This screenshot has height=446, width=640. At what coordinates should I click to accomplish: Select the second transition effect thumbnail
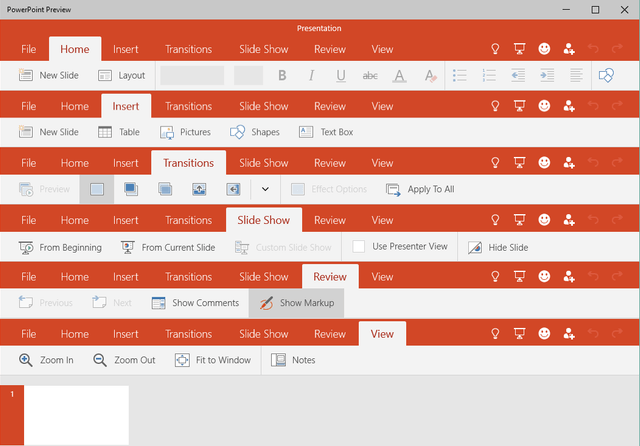pos(131,189)
